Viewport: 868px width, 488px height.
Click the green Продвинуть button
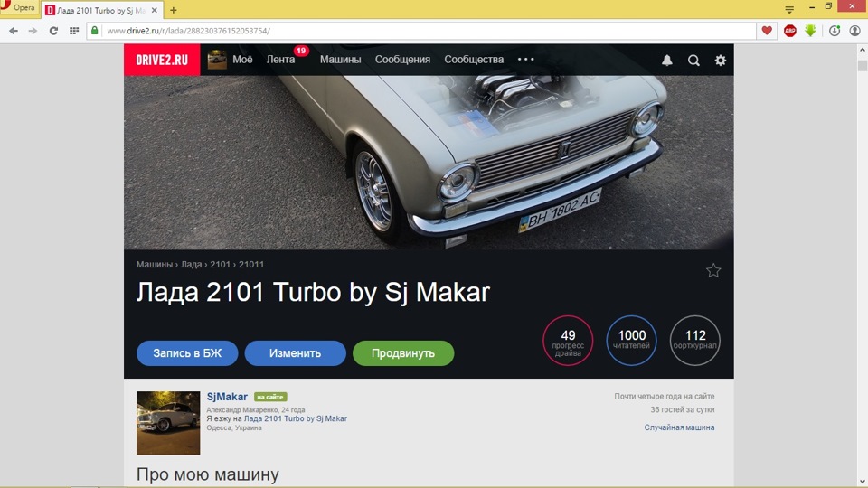pyautogui.click(x=403, y=353)
